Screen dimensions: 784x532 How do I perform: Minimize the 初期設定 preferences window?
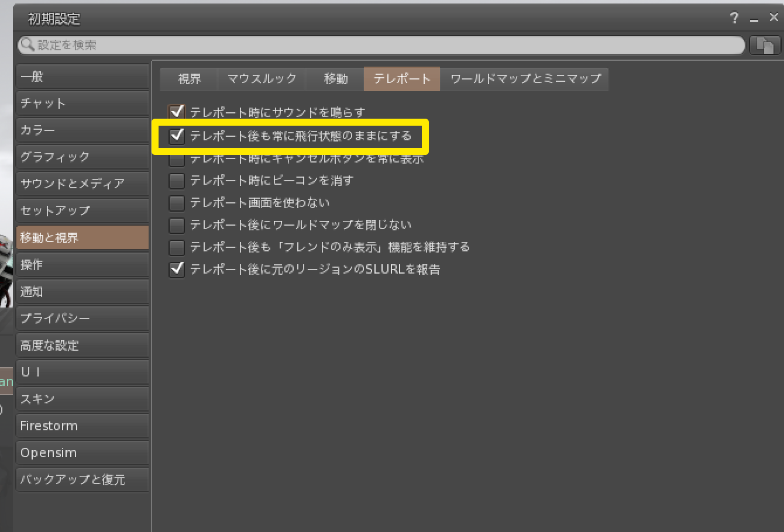click(x=754, y=19)
